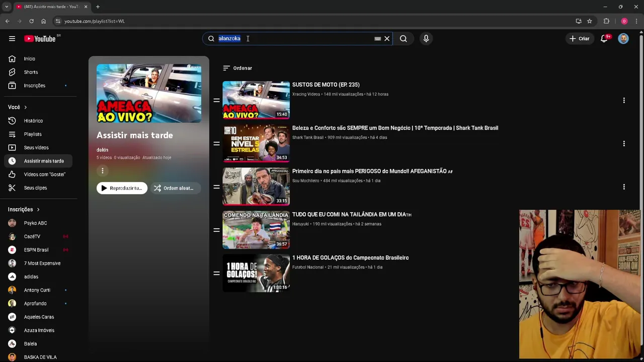
Task: Open the Primeiro dia no país mais PERIGOSO title
Action: tap(372, 171)
